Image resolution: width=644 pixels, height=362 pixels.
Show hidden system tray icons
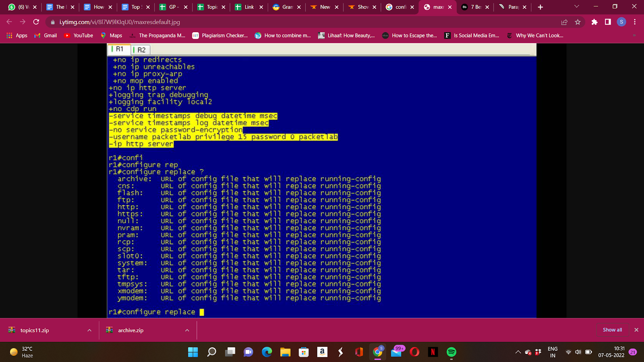[518, 352]
